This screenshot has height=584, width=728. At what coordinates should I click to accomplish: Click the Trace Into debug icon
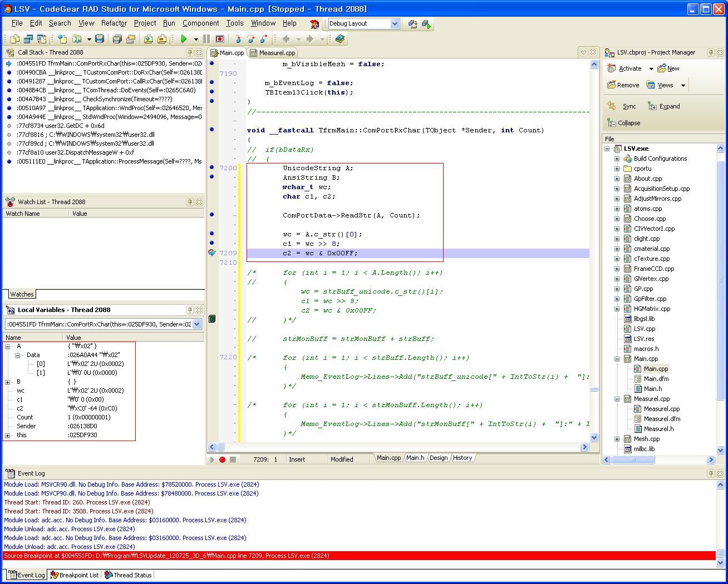(x=238, y=39)
